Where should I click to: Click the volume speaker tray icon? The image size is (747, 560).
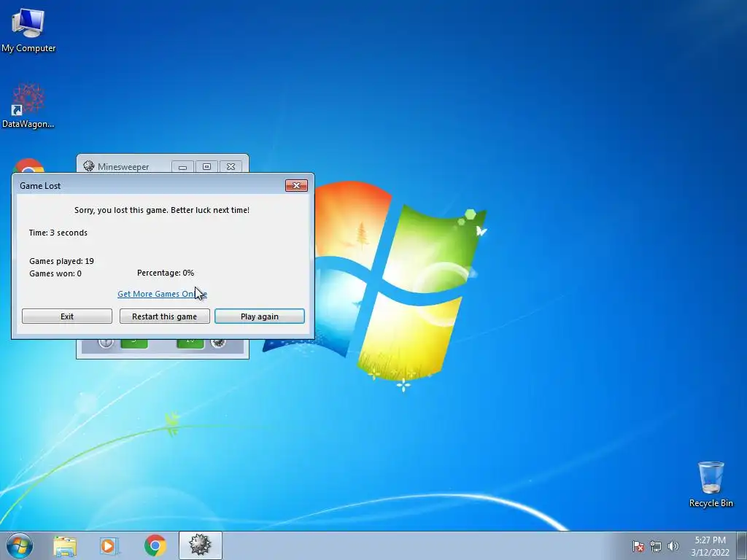pos(673,546)
